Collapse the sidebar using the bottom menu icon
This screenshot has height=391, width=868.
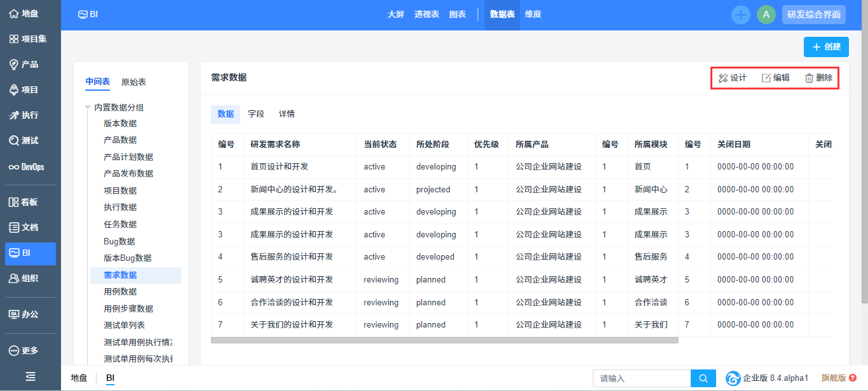point(30,376)
